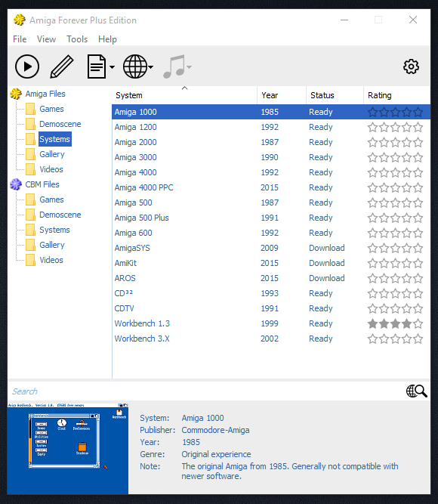Open settings via the gear icon
438x504 pixels.
[x=411, y=66]
